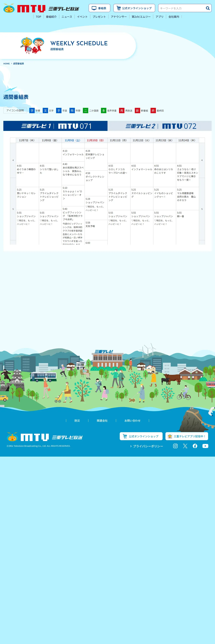Select 三重テレビ1 MTV 071 tab
215x644 pixels.
(x=55, y=126)
